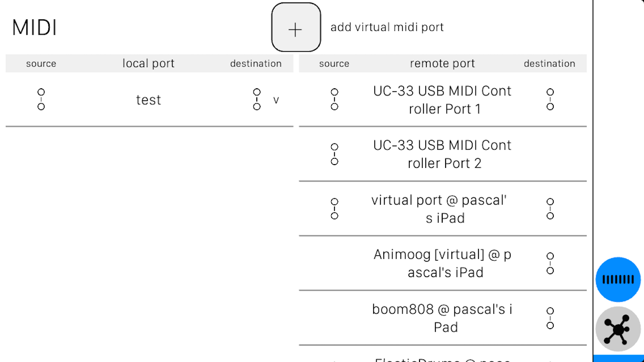
Task: Click the source connector of virtual port @ pascal's iPad
Action: tap(335, 208)
